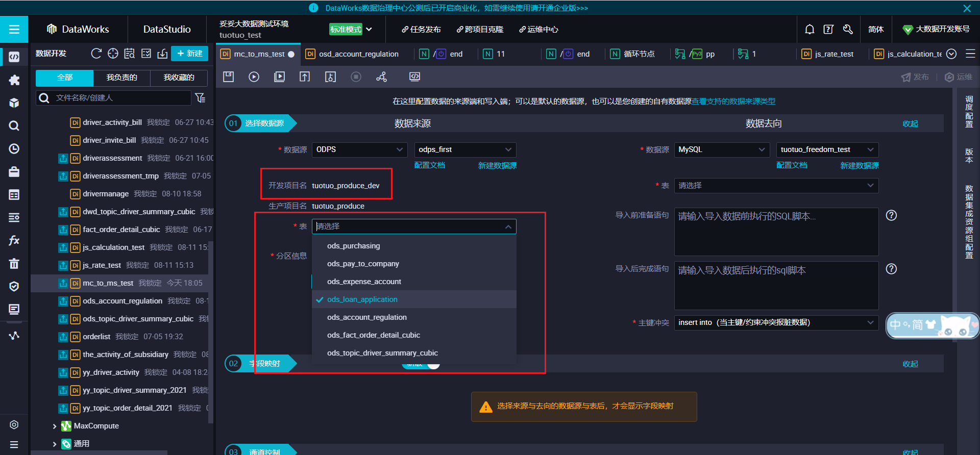Image resolution: width=980 pixels, height=455 pixels.
Task: Open the hamburger menu beside the DataWorks logo
Action: pyautogui.click(x=14, y=30)
